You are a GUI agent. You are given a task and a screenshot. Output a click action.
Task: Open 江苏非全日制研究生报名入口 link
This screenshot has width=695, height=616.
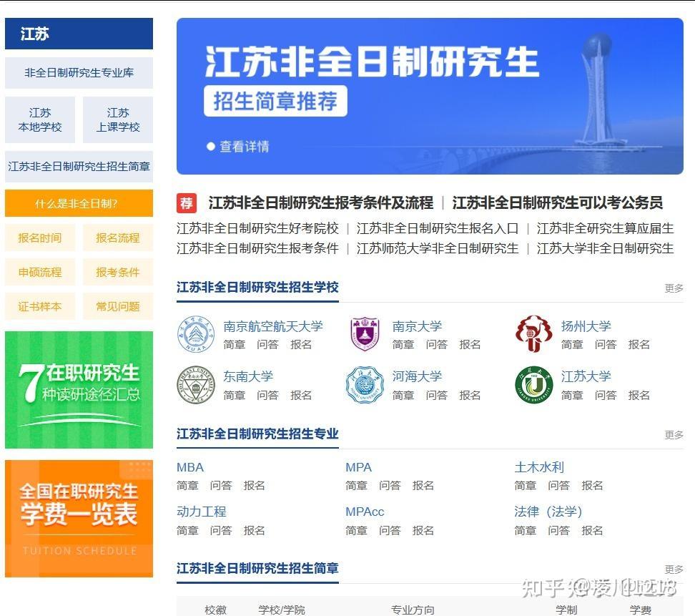coord(438,228)
